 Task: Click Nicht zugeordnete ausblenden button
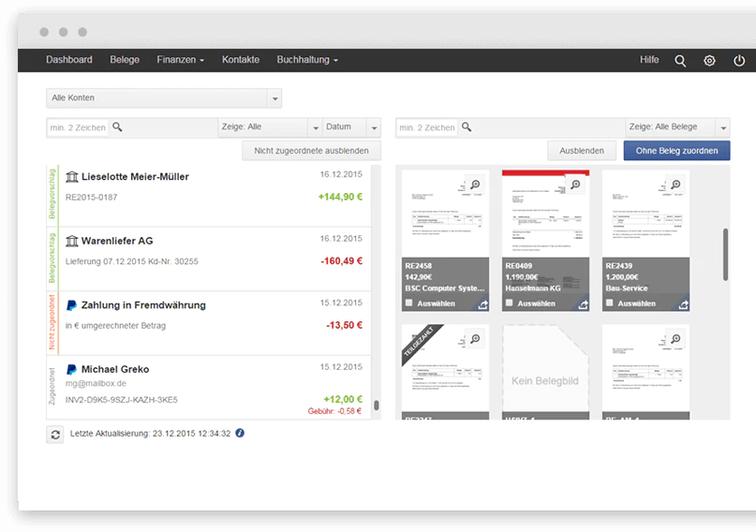tap(311, 151)
